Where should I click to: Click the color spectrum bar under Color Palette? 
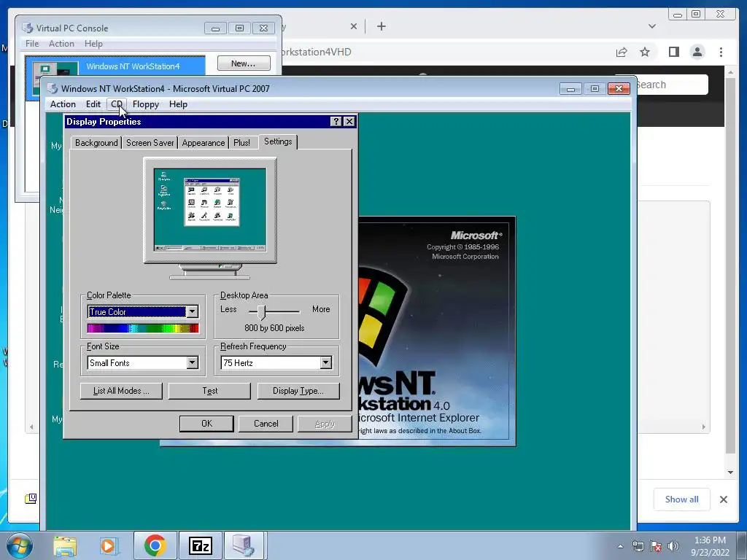143,328
